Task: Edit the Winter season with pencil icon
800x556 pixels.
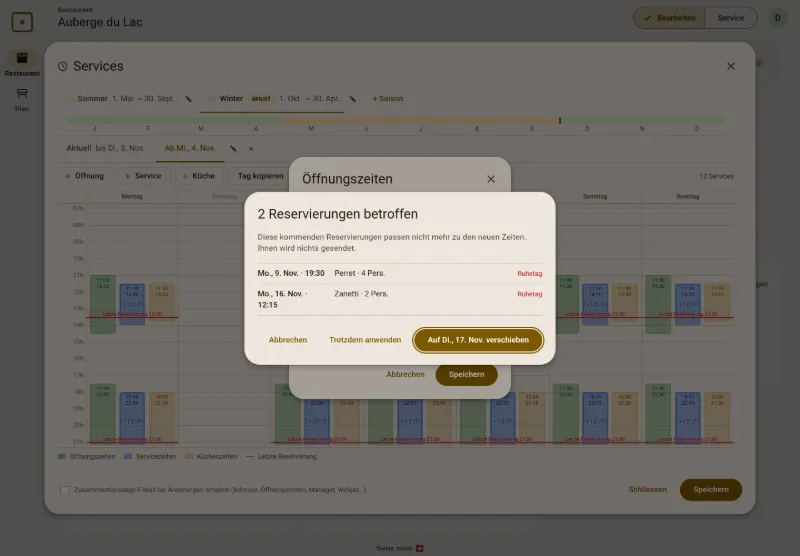Action: pyautogui.click(x=353, y=99)
